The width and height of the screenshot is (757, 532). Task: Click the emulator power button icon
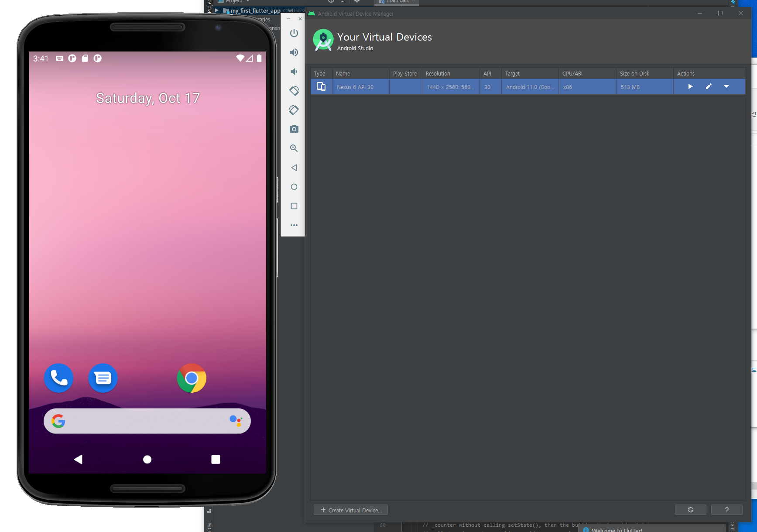pyautogui.click(x=294, y=33)
